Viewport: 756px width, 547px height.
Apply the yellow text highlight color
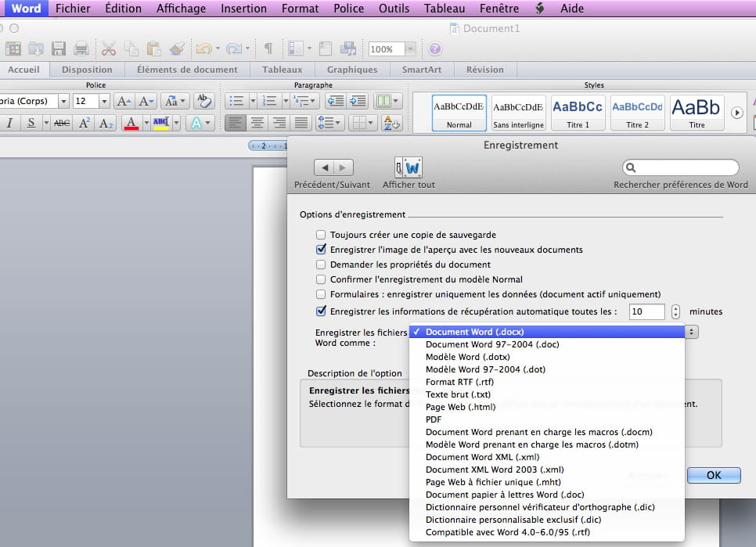[160, 124]
